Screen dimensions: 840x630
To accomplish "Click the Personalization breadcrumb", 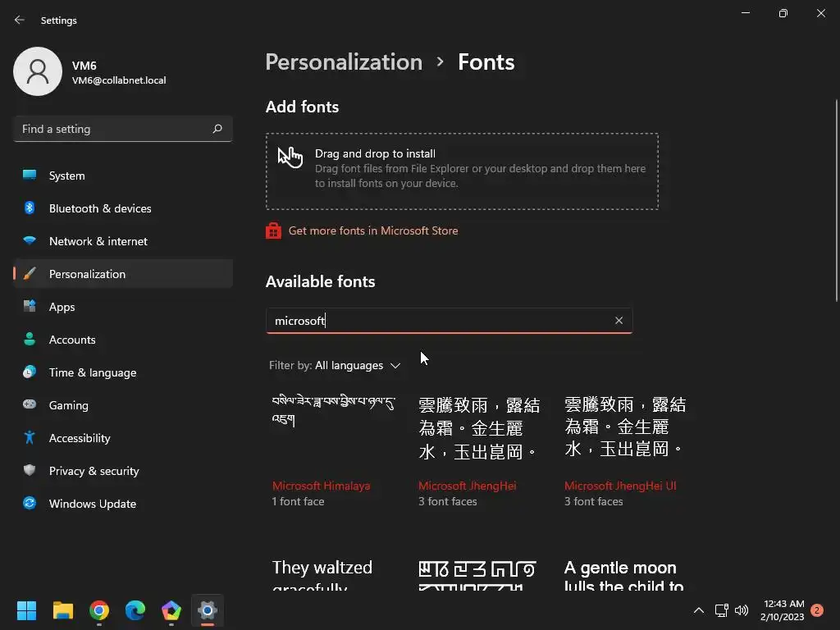I will coord(344,62).
